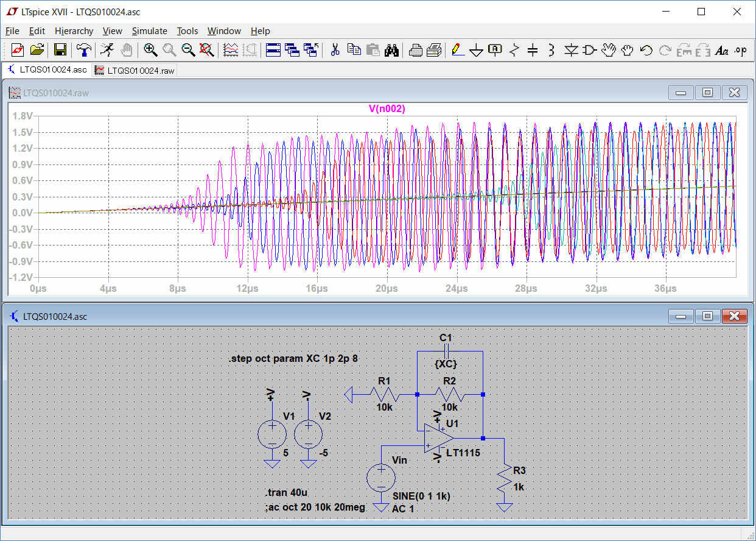Open the Simulate menu
The height and width of the screenshot is (541, 756).
[149, 31]
